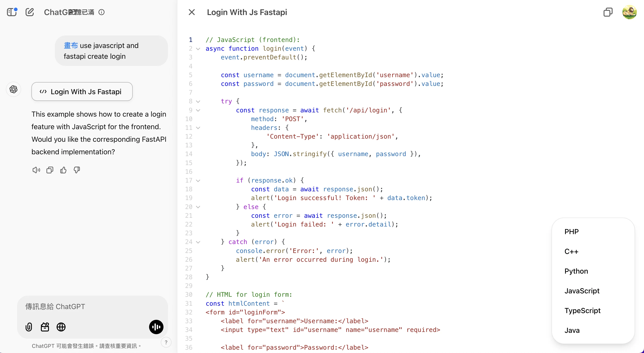Screen dimensions: 644x353
Task: Click the label for password line 36
Action: (x=294, y=348)
